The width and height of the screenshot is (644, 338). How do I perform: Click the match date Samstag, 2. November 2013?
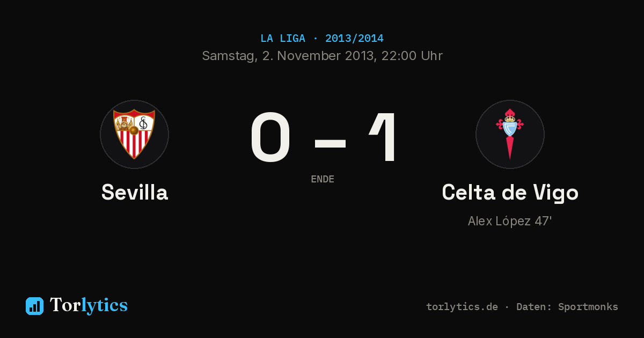pos(289,56)
